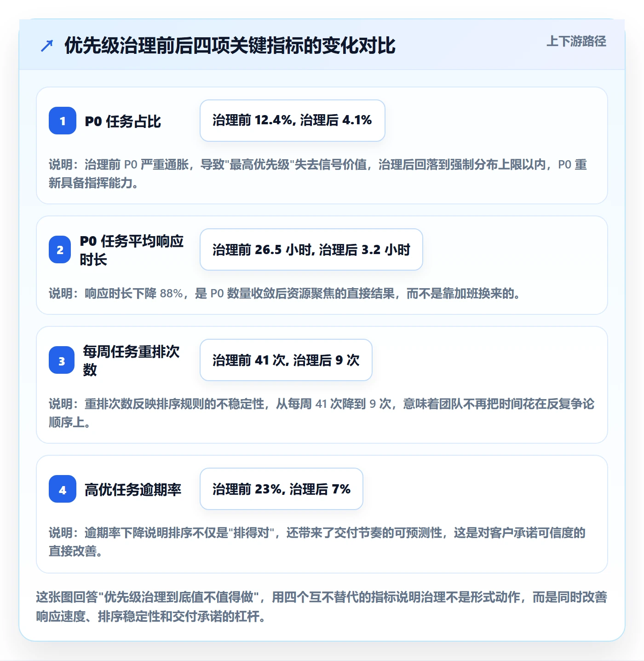Screen dimensions: 644x661
Task: Select the value box 治理前 26.5 小时, 治理后 3.2 小时
Action: point(311,249)
